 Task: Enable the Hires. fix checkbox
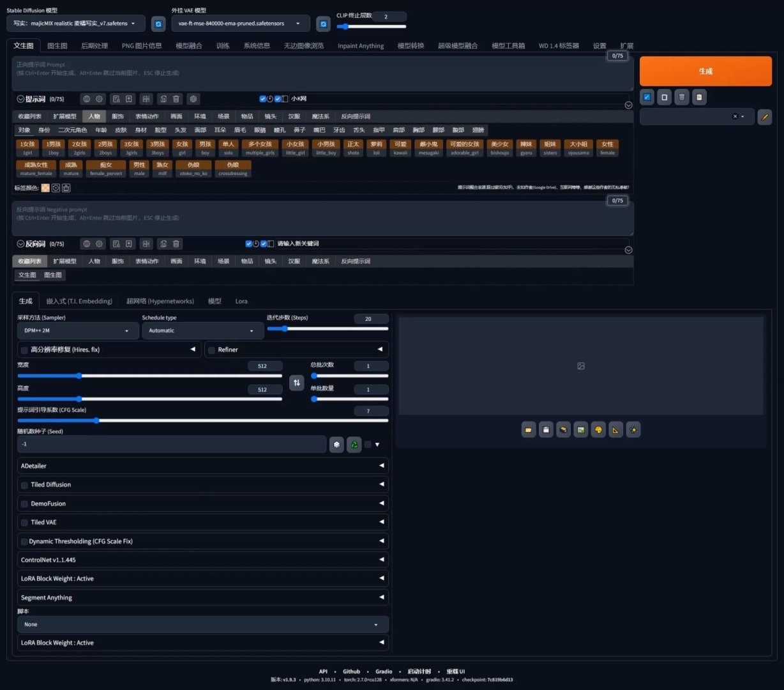(x=24, y=350)
